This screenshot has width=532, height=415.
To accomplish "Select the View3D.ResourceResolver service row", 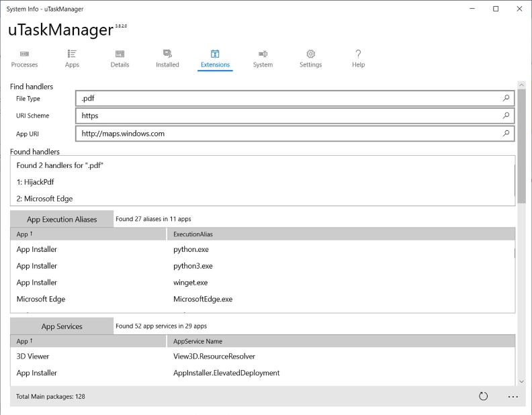I will click(x=262, y=357).
